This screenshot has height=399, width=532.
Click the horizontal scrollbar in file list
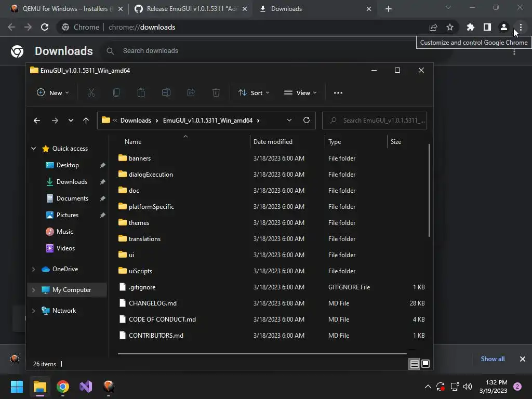click(262, 353)
